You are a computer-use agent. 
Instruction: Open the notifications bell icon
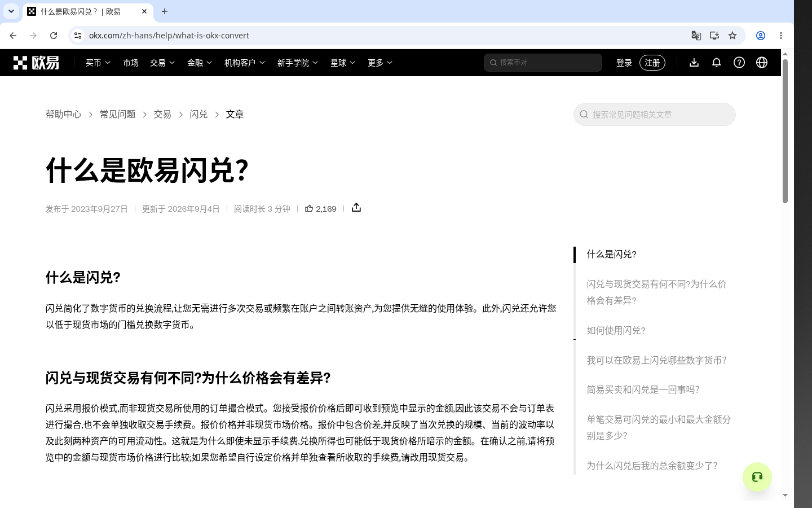(x=717, y=63)
